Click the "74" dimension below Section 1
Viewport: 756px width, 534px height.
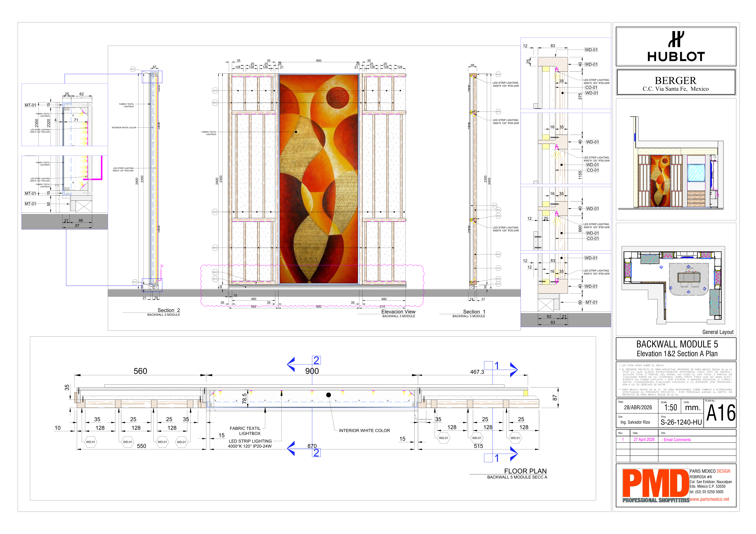[x=472, y=299]
